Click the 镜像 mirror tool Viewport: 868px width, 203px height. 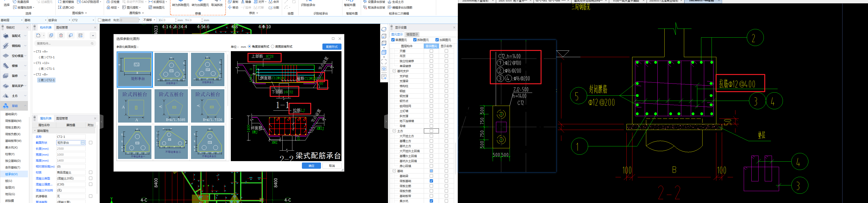pyautogui.click(x=246, y=2)
